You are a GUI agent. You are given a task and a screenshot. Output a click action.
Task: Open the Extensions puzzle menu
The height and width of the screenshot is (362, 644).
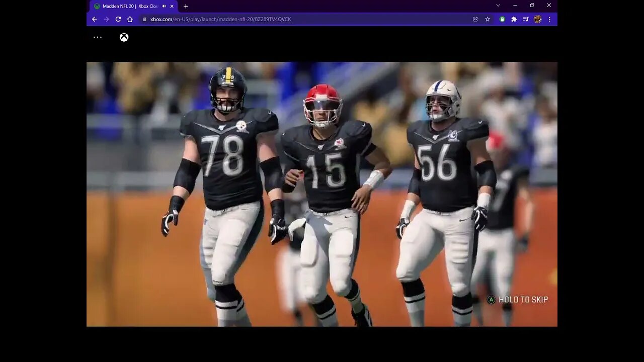coord(514,19)
